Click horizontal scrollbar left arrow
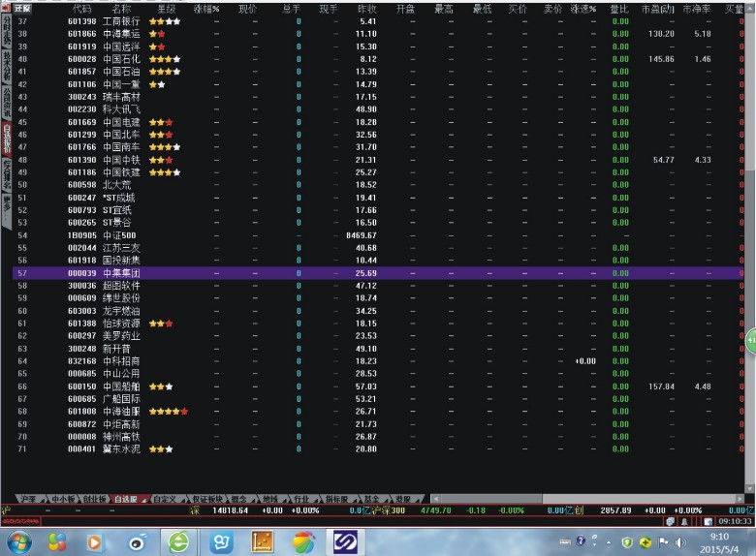This screenshot has width=756, height=556. click(x=435, y=499)
